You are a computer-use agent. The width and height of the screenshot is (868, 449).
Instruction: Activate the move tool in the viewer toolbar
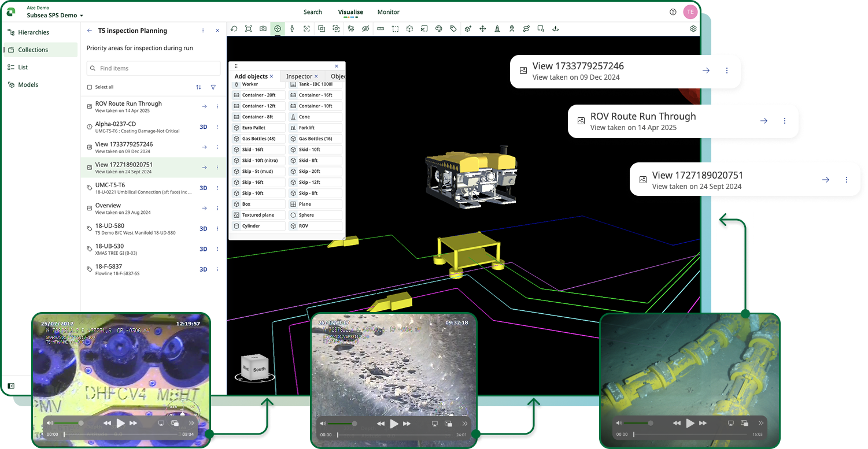click(482, 28)
